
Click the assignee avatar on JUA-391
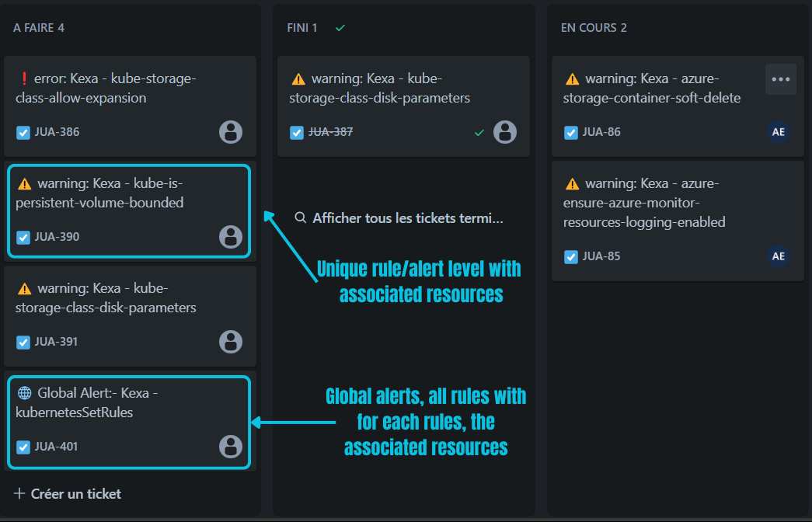pyautogui.click(x=231, y=342)
